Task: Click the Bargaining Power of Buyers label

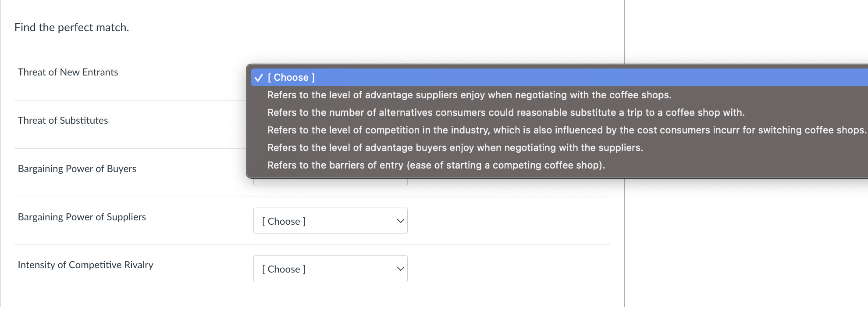Action: pyautogui.click(x=77, y=169)
